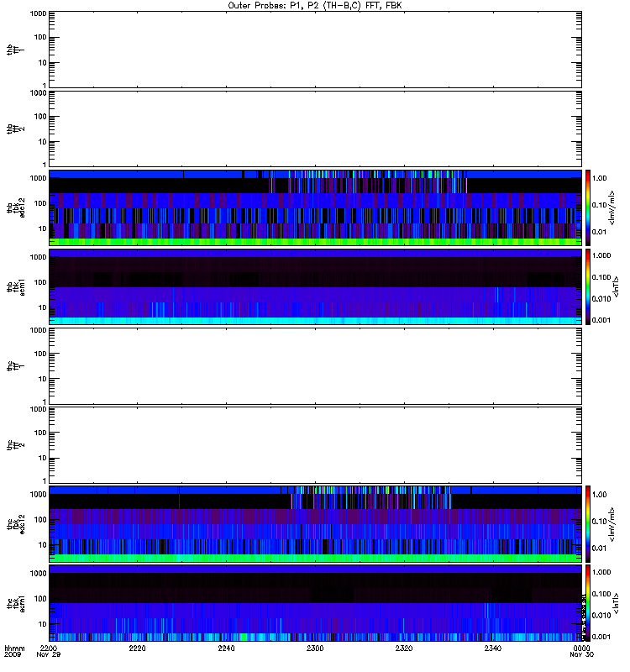Click '0.010' on the thc scm1 color bar scale
630x672 pixels.
(x=601, y=616)
